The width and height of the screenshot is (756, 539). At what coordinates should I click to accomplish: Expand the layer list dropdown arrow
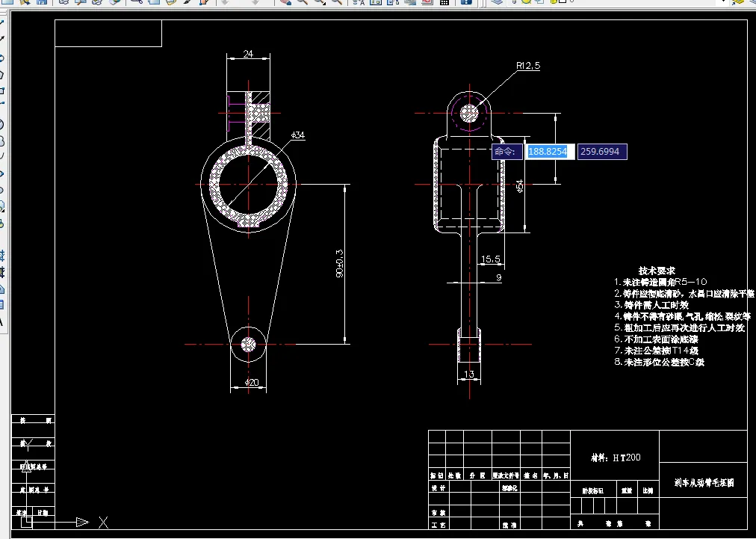click(x=724, y=2)
